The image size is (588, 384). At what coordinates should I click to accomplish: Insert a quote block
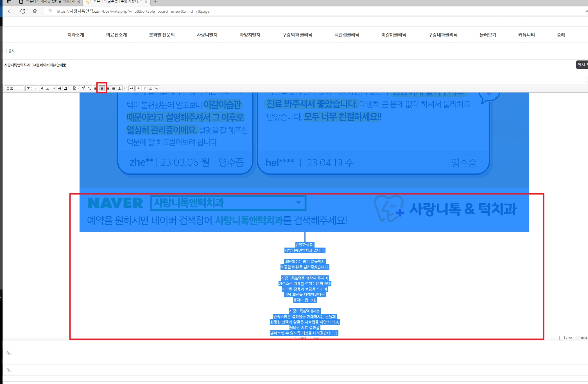pos(131,88)
